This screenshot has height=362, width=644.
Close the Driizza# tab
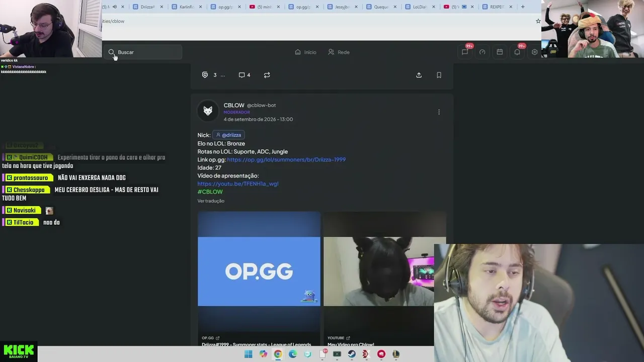click(x=162, y=7)
